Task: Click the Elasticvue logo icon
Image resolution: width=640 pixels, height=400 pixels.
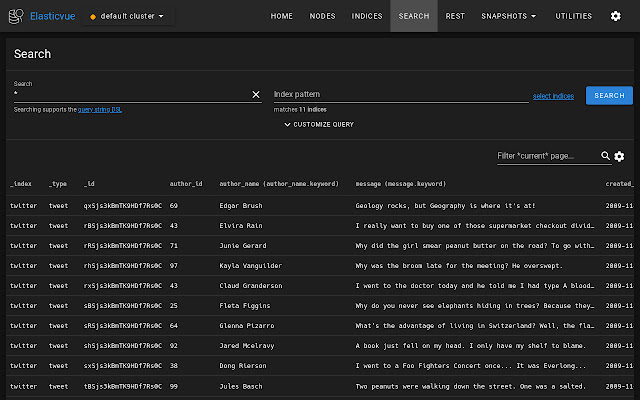Action: point(16,16)
